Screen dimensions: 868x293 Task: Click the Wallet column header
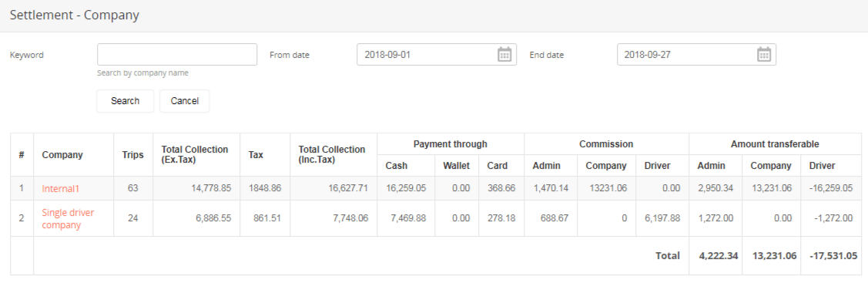[457, 165]
